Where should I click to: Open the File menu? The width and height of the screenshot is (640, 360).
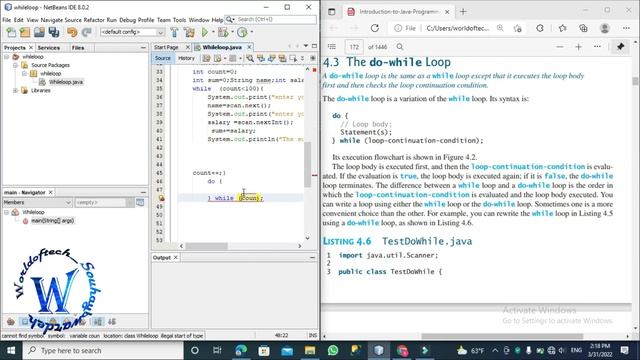(x=7, y=20)
